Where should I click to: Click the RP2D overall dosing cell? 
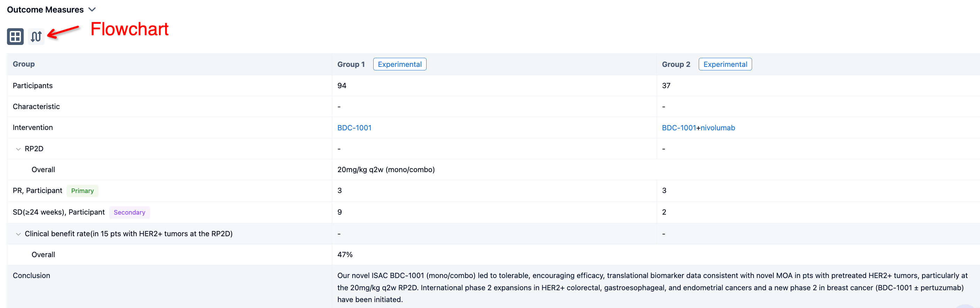[x=386, y=170]
